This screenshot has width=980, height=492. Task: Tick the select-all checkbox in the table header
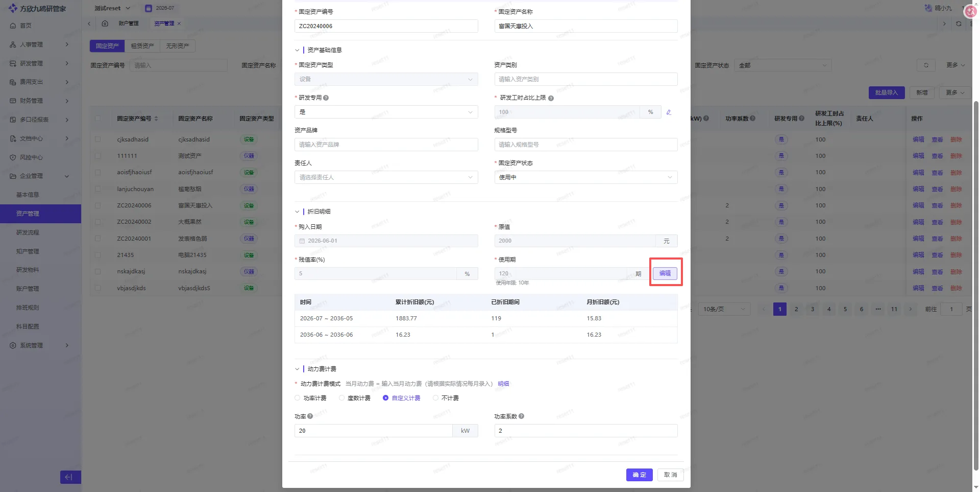tap(97, 119)
